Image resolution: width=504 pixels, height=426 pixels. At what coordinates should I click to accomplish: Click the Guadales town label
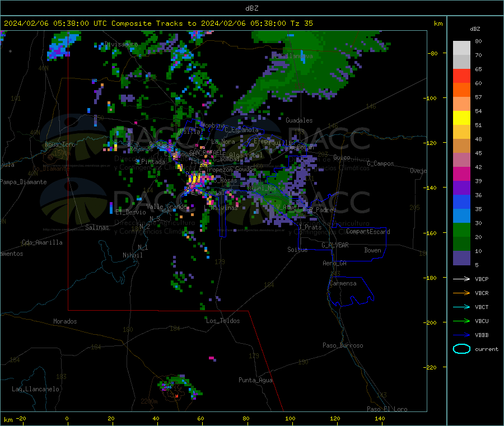[299, 120]
